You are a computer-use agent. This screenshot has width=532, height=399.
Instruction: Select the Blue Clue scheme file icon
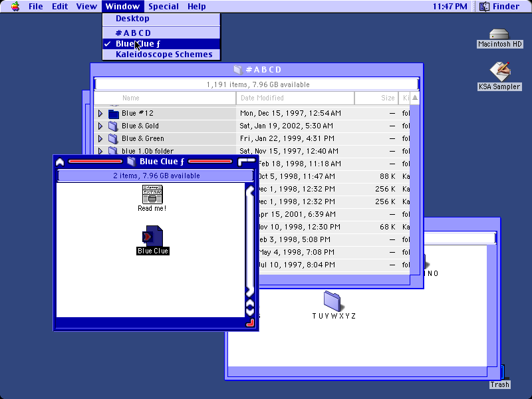point(152,236)
